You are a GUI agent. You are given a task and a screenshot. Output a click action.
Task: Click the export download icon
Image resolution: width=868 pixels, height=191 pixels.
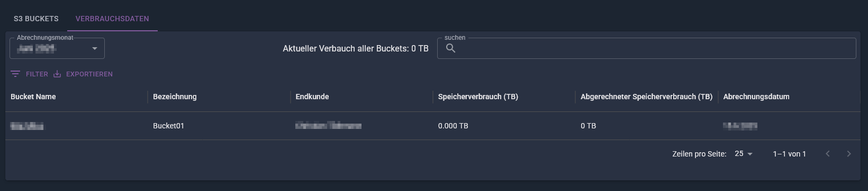coord(57,74)
